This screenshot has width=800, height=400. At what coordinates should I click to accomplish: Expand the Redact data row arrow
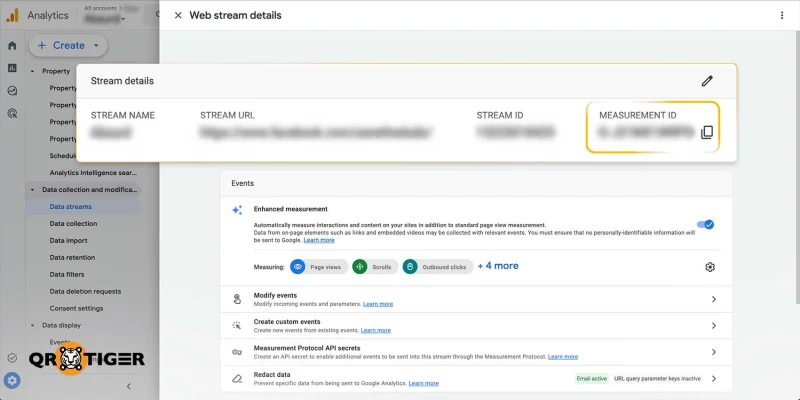714,379
